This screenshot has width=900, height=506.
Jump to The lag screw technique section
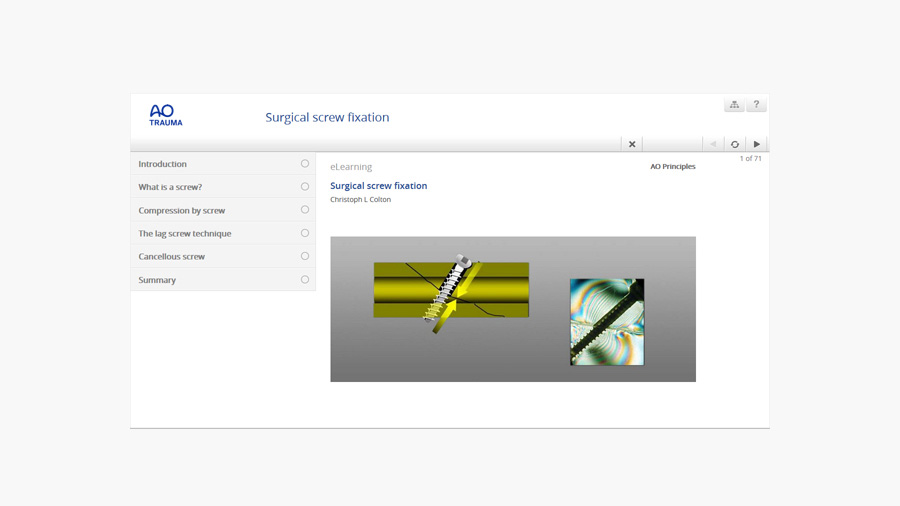185,234
